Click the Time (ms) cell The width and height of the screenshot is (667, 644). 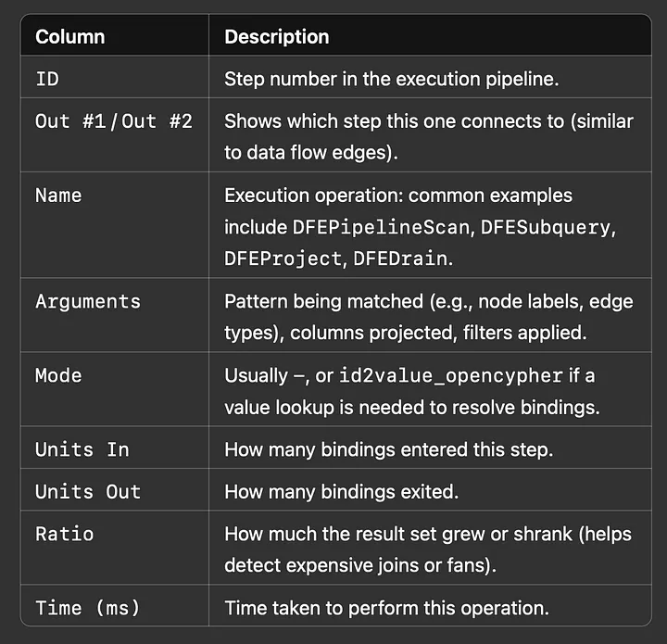point(115,606)
